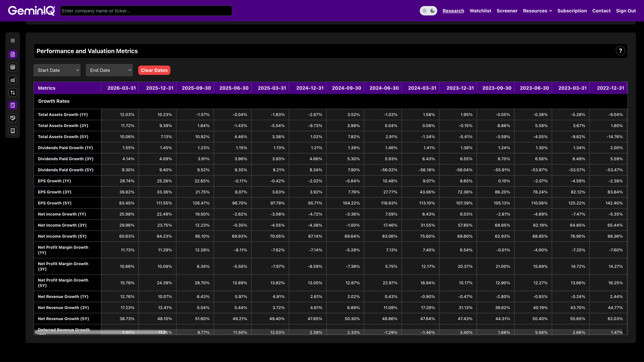This screenshot has height=362, width=644.
Task: Select the Dividends Paid Growth (1Y) row label
Action: [65, 147]
